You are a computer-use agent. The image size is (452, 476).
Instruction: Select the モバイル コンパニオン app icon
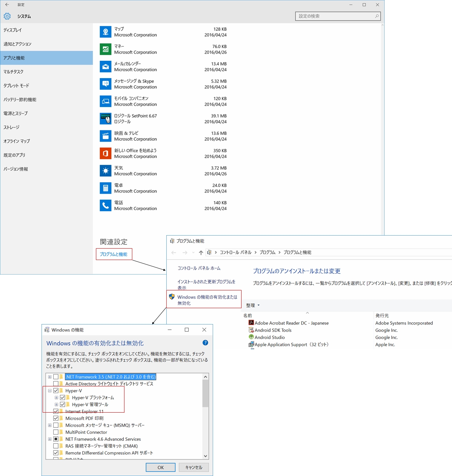point(106,101)
